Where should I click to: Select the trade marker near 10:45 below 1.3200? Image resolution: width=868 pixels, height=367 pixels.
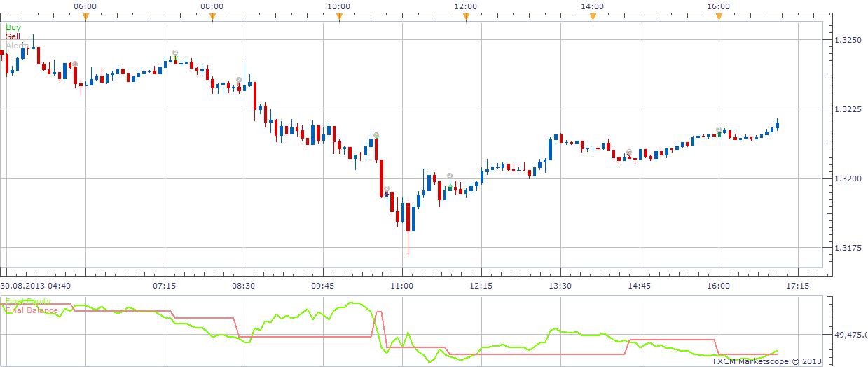387,189
